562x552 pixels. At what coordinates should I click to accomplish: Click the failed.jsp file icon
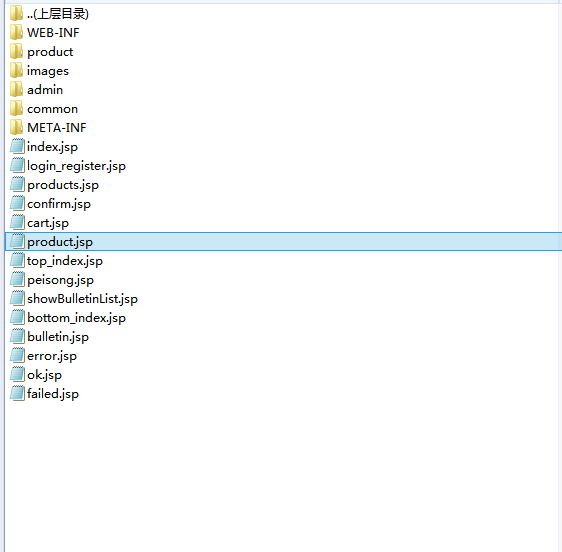(17, 394)
